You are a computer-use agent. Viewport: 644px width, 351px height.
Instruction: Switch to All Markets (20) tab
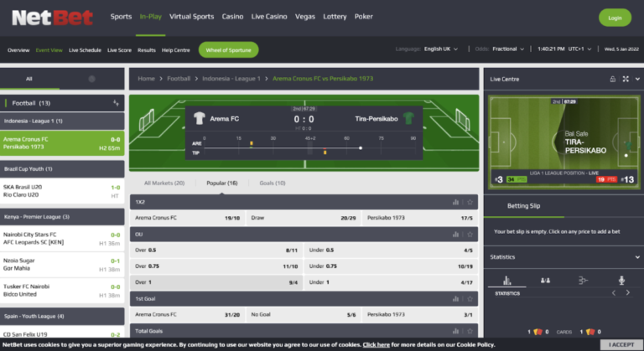pyautogui.click(x=164, y=183)
